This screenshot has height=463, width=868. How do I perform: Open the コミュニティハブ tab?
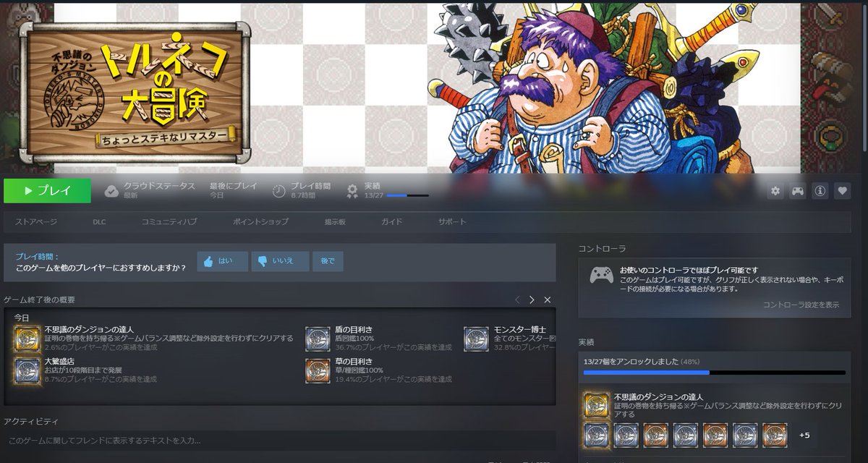point(169,221)
